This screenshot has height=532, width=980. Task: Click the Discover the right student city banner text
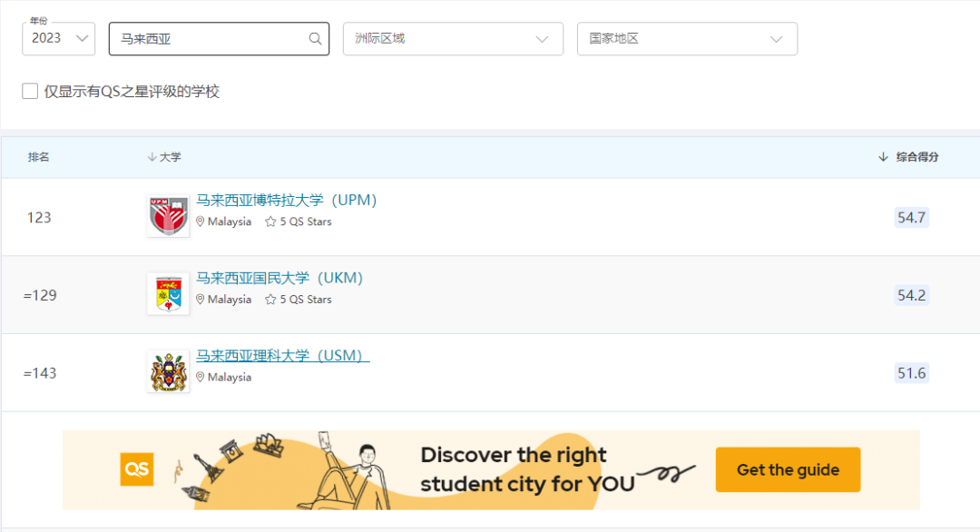coord(527,468)
